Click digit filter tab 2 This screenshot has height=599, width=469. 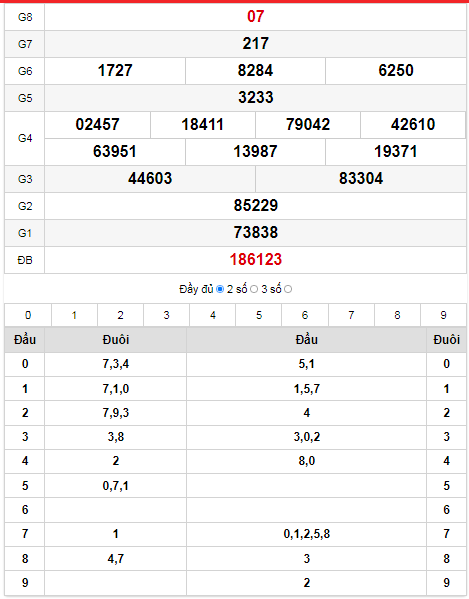(120, 315)
